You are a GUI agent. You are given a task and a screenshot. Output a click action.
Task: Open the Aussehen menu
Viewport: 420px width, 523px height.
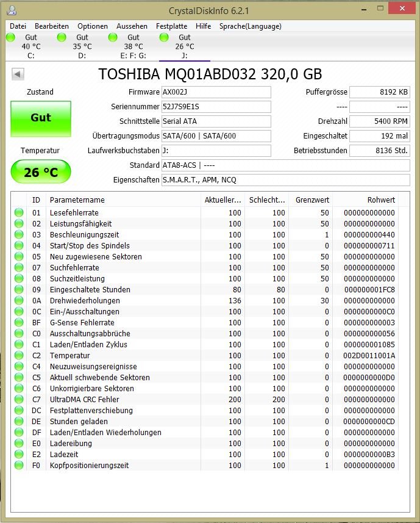click(x=132, y=26)
